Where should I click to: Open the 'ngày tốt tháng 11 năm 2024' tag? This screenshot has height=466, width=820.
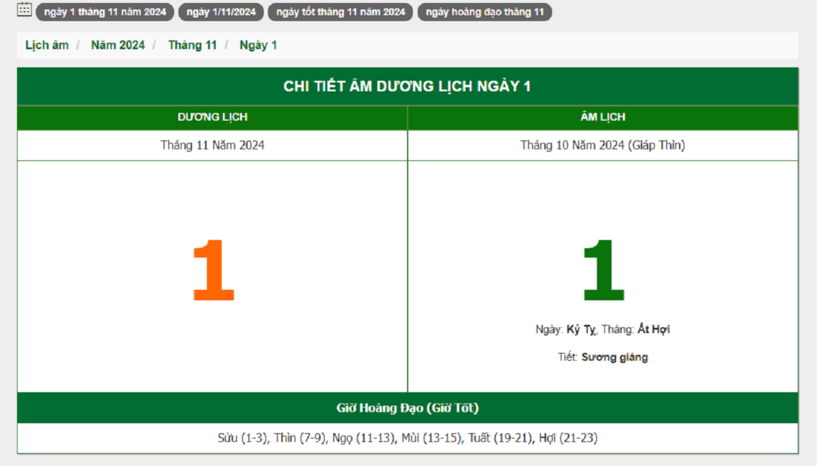pos(341,12)
